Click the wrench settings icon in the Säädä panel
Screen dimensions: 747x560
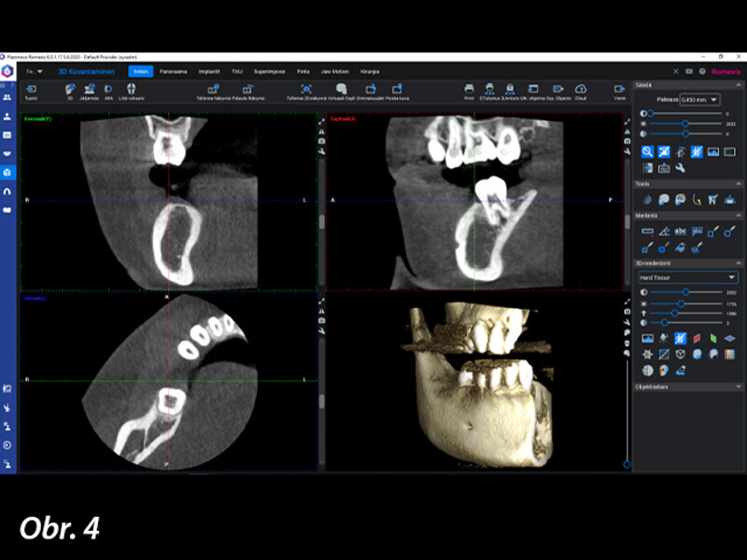click(x=681, y=168)
